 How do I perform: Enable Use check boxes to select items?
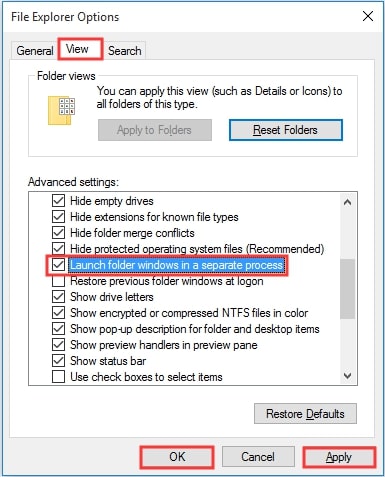click(58, 377)
